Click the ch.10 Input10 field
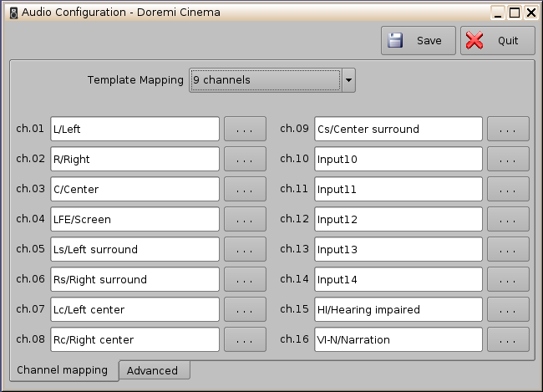Viewport: 543px width, 392px height. (x=398, y=160)
